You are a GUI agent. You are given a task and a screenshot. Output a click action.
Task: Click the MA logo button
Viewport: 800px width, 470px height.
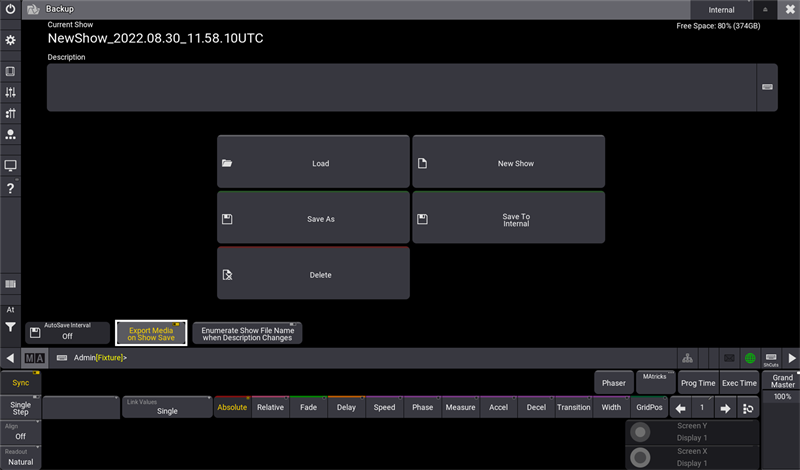pos(34,357)
